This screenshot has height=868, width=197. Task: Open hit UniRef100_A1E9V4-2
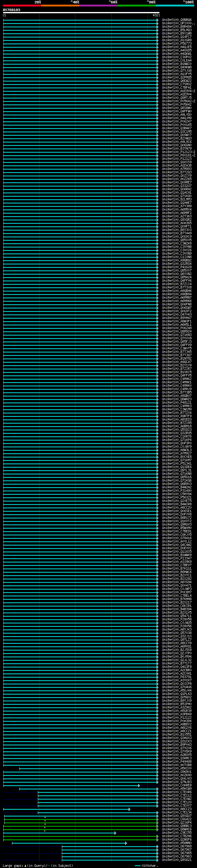[179, 91]
